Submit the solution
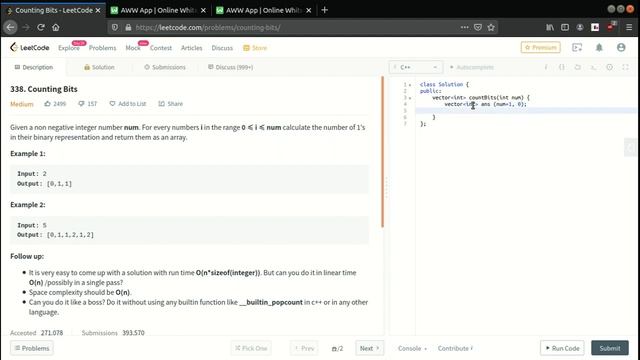 tap(610, 348)
